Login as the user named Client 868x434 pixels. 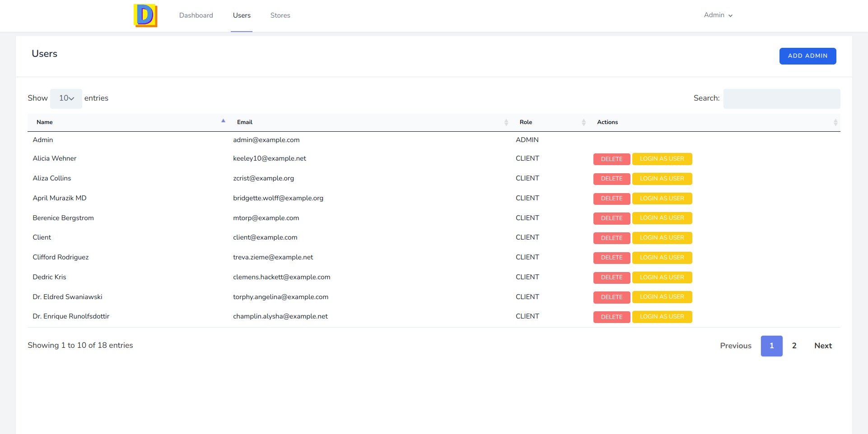tap(662, 238)
